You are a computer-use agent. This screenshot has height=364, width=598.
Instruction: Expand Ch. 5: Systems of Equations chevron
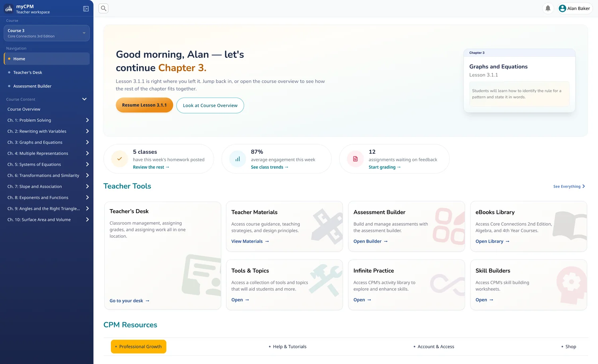point(87,164)
